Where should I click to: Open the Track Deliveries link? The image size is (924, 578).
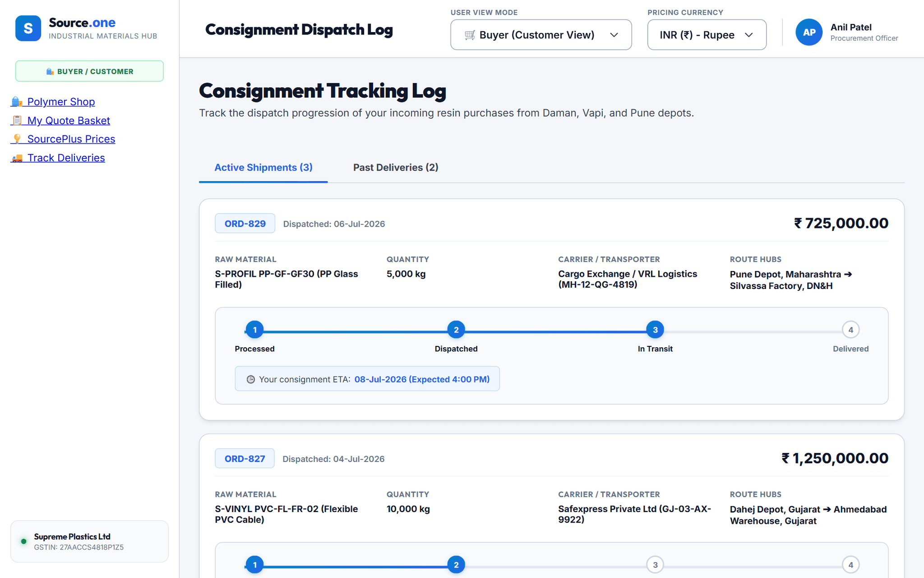[58, 158]
